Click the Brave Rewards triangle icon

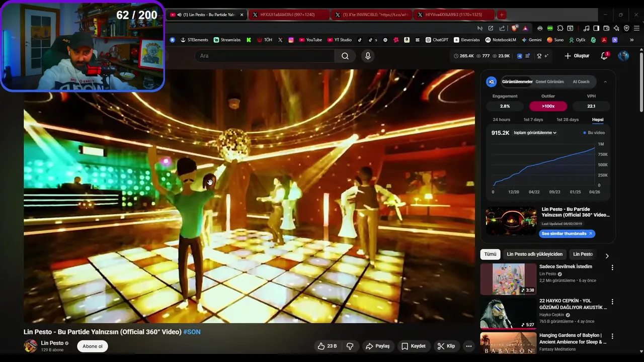[525, 28]
